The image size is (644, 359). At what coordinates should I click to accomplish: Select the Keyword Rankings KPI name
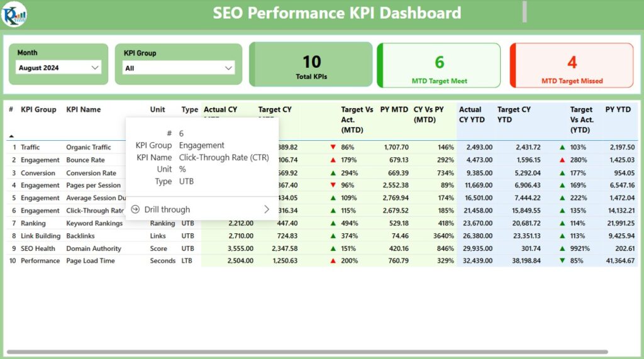(94, 223)
